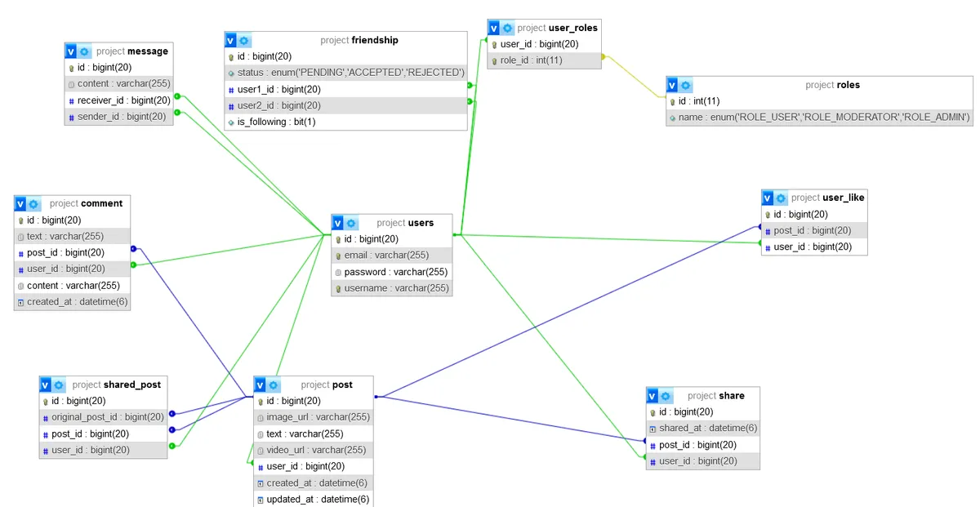Image resolution: width=980 pixels, height=507 pixels.
Task: Select 'role_id : int(11)' in user_roles
Action: (x=545, y=60)
